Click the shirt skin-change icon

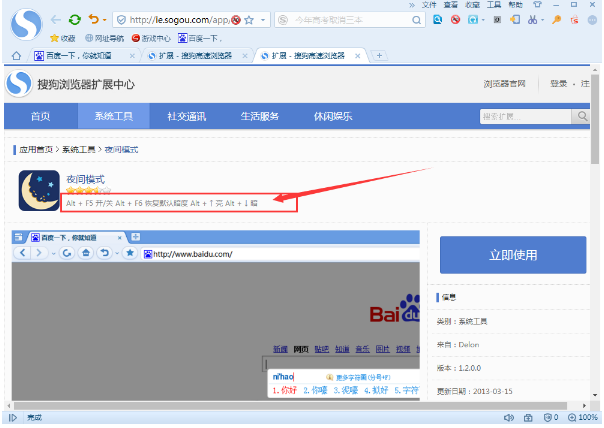538,5
